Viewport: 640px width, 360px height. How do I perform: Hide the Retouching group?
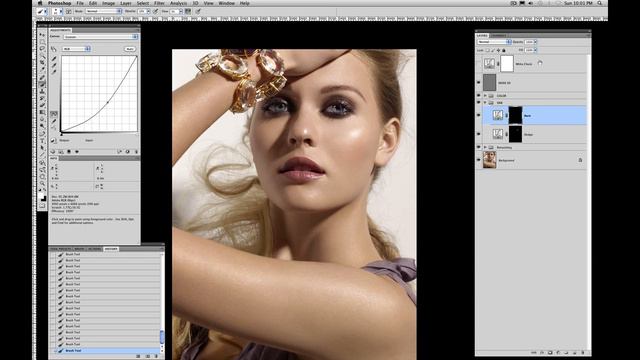[479, 147]
